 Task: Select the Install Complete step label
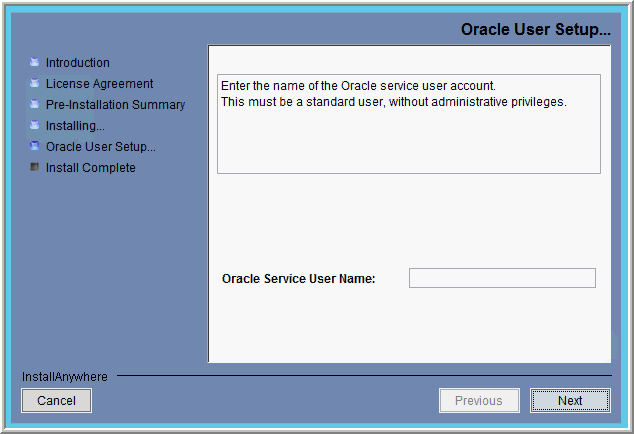(91, 167)
